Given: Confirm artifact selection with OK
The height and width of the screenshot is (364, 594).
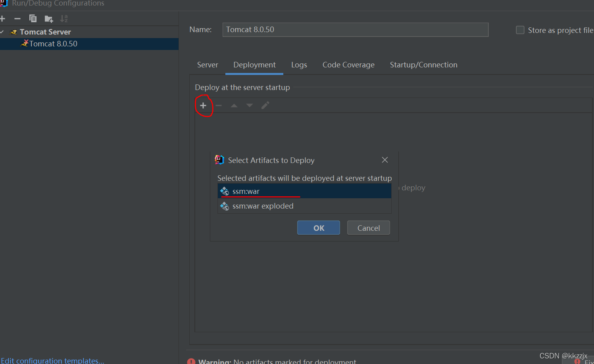Looking at the screenshot, I should (x=319, y=228).
